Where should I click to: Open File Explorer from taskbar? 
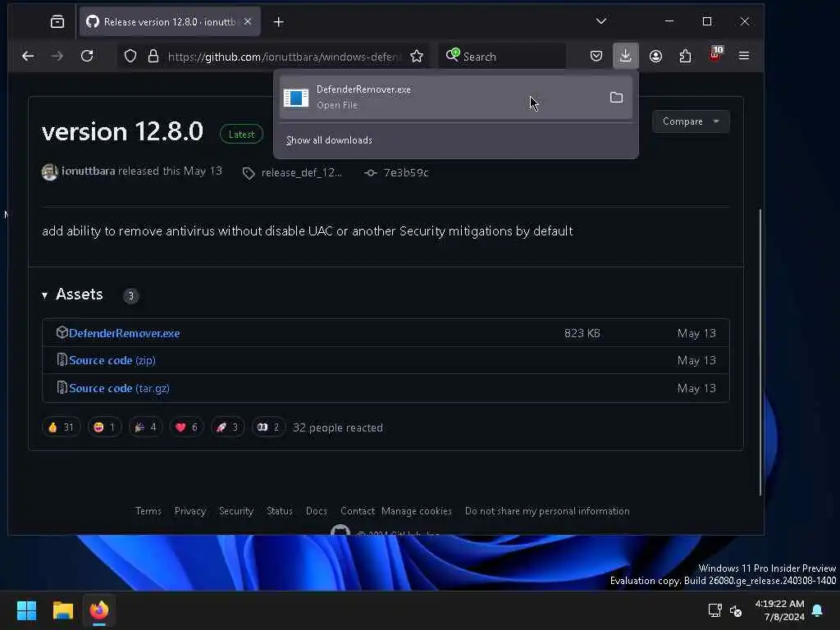[x=62, y=610]
